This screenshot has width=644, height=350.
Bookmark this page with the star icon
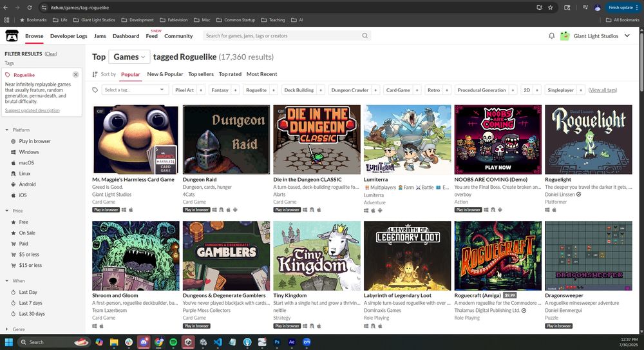(x=551, y=7)
